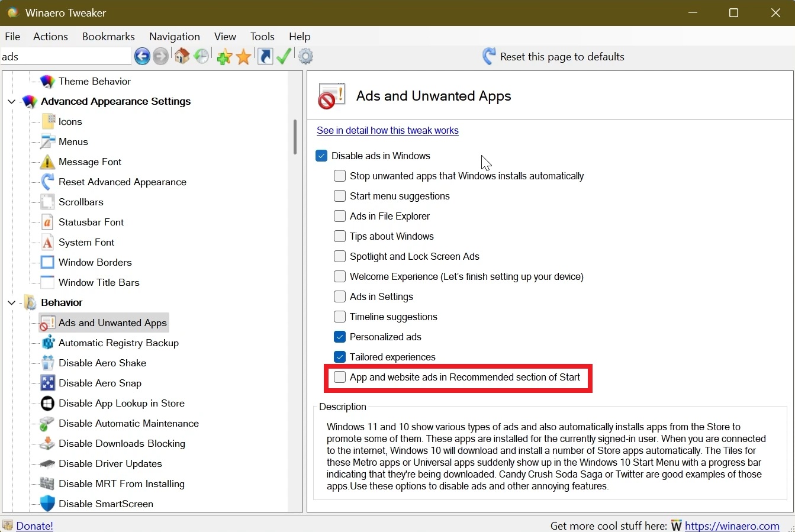Click the search field containing "ads"
This screenshot has width=795, height=532.
pos(65,56)
